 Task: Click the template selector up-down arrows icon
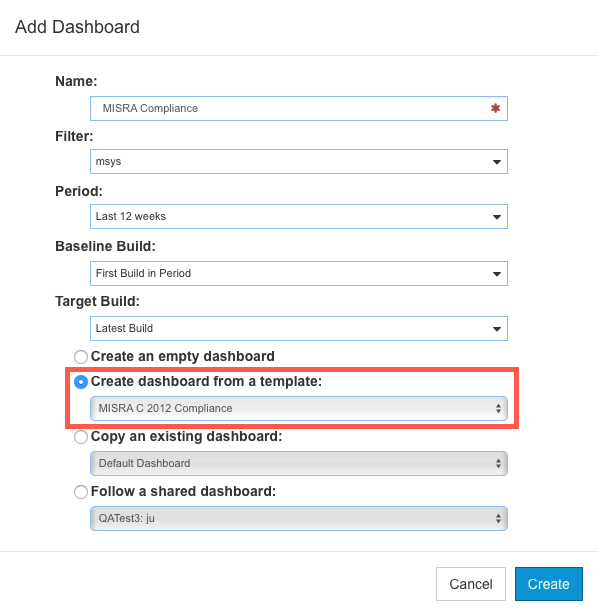point(498,409)
